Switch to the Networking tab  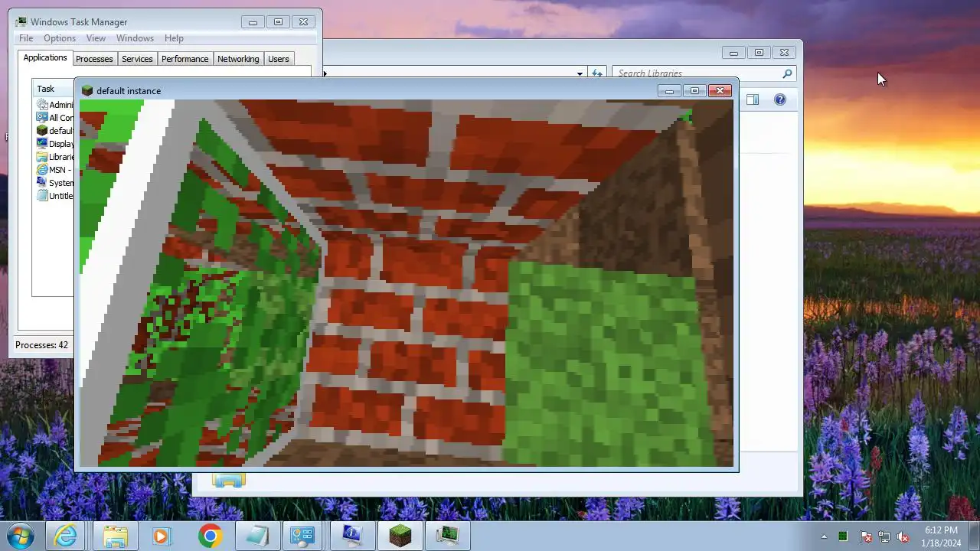tap(238, 59)
